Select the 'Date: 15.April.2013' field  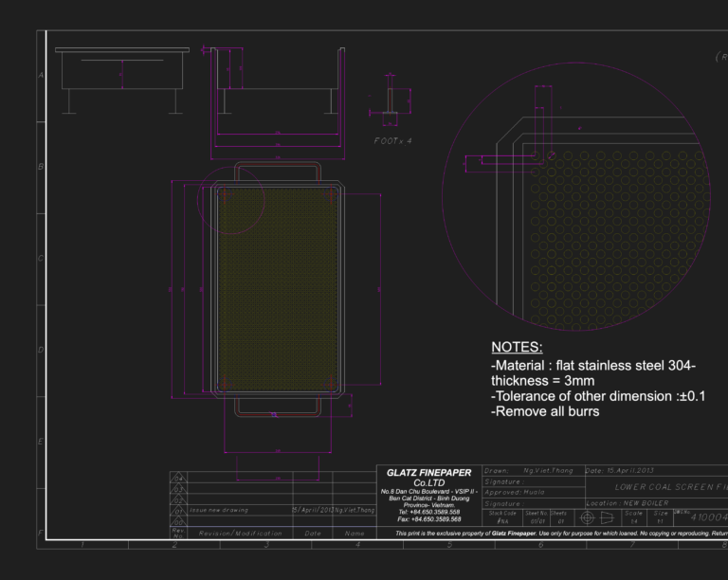620,470
